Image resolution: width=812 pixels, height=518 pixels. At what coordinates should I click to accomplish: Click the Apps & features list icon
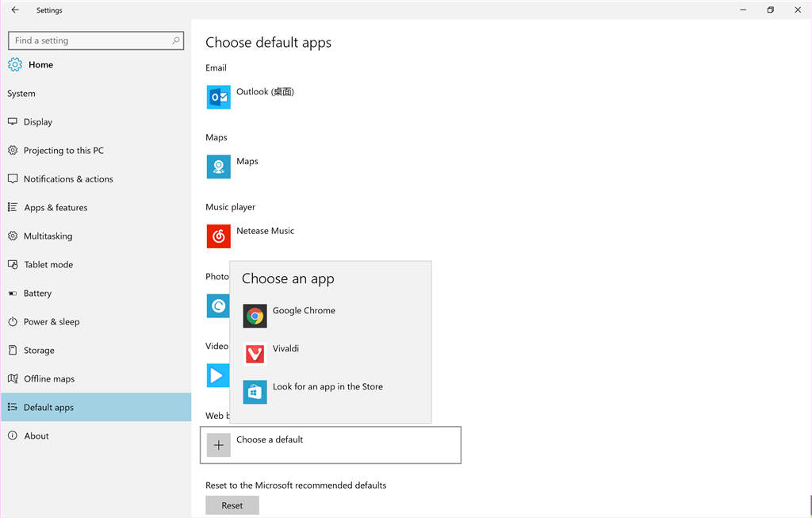tap(13, 207)
